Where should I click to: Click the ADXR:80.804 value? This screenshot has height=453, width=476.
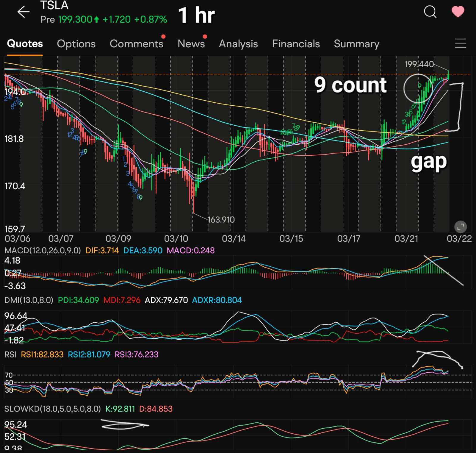(x=217, y=300)
